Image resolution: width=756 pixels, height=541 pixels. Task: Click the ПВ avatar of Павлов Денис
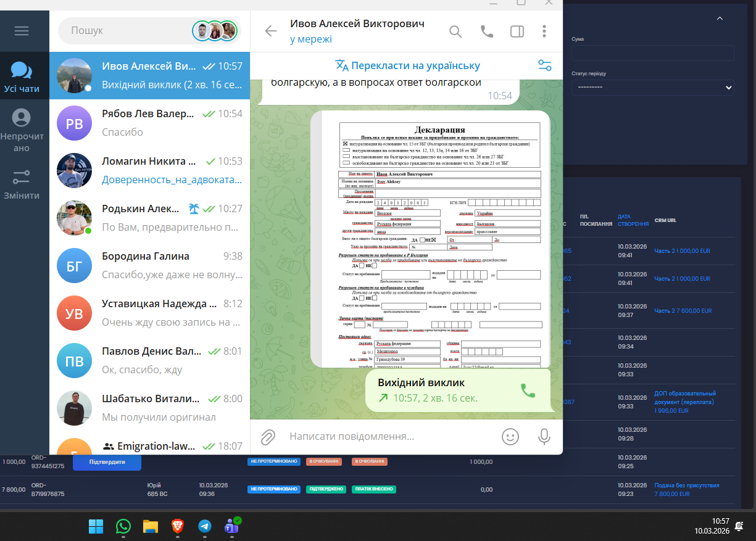(x=74, y=361)
